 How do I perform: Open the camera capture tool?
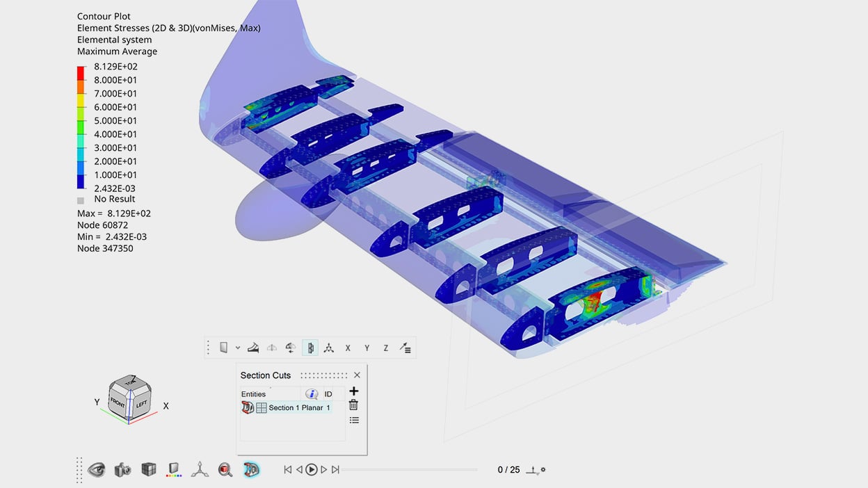pos(123,470)
